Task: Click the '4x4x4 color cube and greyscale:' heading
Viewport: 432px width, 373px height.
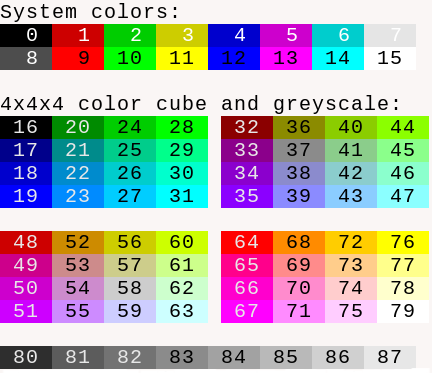Action: tap(200, 104)
